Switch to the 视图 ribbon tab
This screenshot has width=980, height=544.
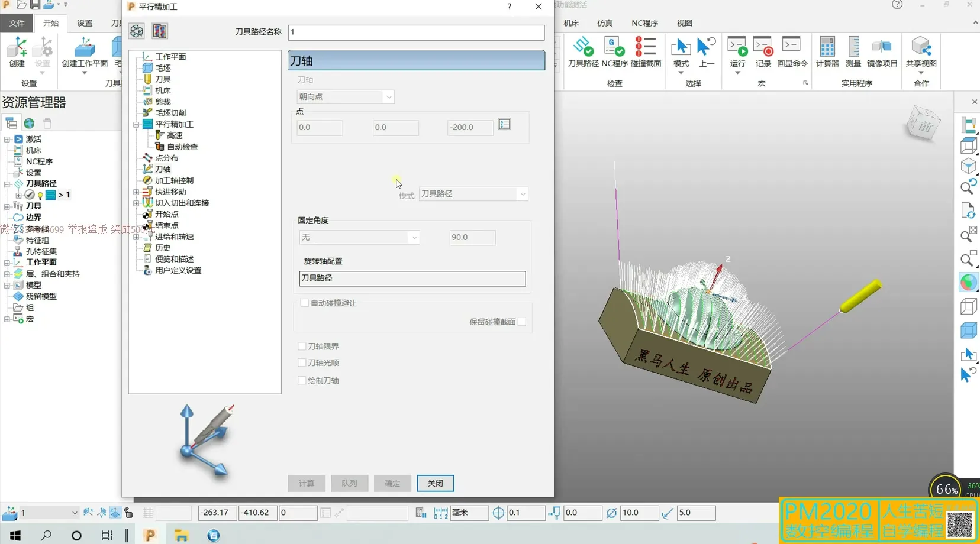click(x=684, y=23)
